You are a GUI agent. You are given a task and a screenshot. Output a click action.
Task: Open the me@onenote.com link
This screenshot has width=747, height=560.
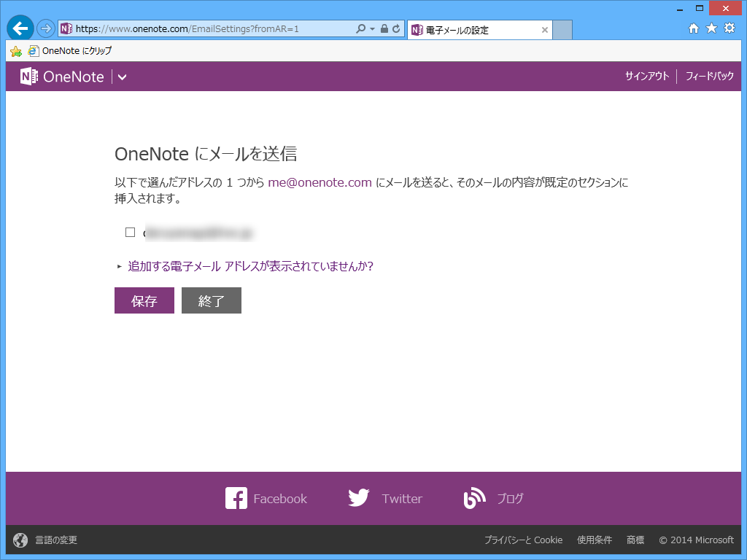319,182
